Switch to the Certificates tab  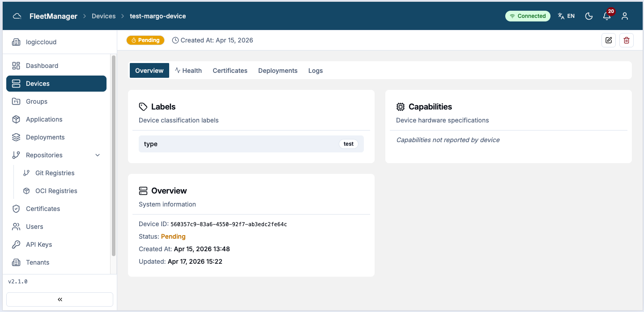tap(230, 71)
